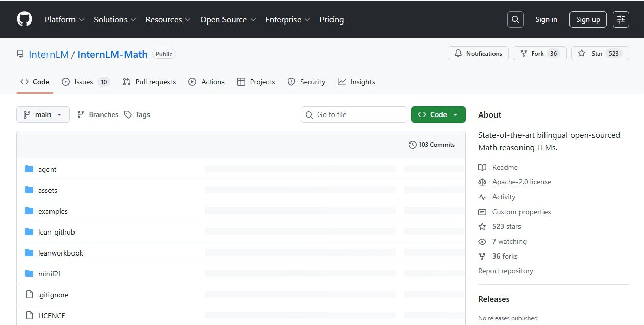
Task: Go to the Insights tab
Action: tap(356, 82)
